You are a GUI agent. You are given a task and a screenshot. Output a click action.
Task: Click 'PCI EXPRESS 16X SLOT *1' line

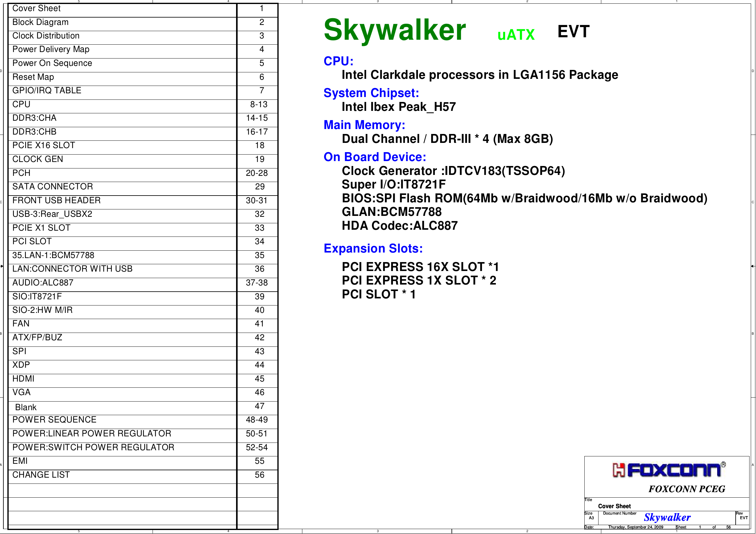pyautogui.click(x=420, y=267)
